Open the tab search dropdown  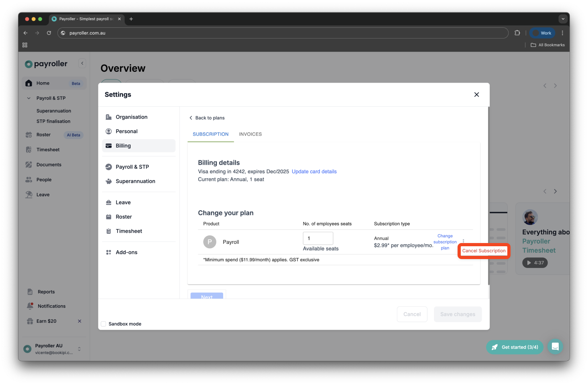[x=563, y=19]
